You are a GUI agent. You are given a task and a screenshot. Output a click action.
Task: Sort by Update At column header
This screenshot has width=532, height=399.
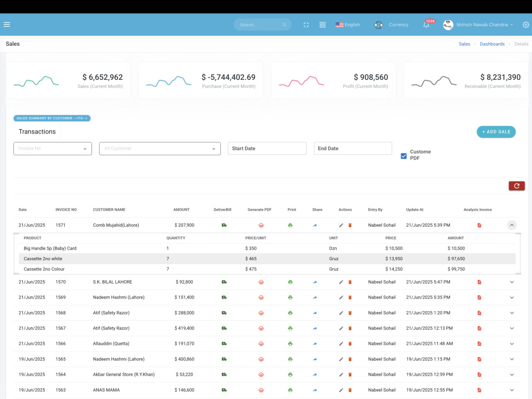pos(414,210)
